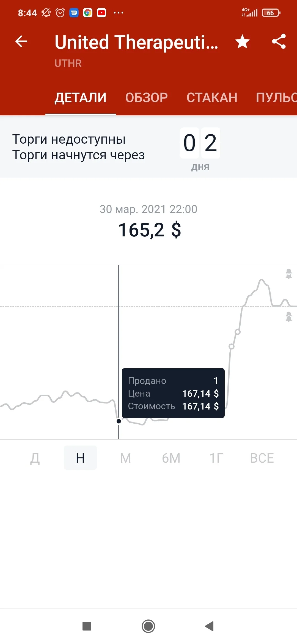Open the share icon

tap(279, 42)
